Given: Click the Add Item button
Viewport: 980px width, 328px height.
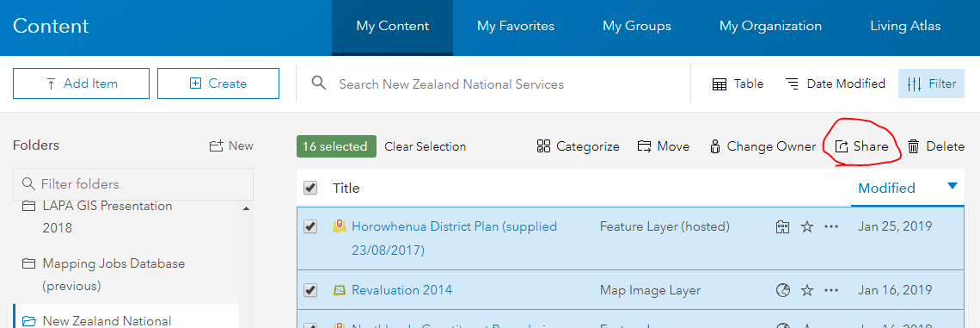Looking at the screenshot, I should pos(82,84).
